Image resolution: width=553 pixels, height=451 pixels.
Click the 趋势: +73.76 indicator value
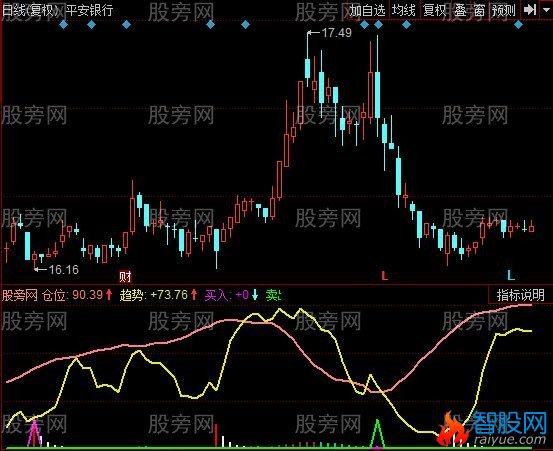point(154,295)
